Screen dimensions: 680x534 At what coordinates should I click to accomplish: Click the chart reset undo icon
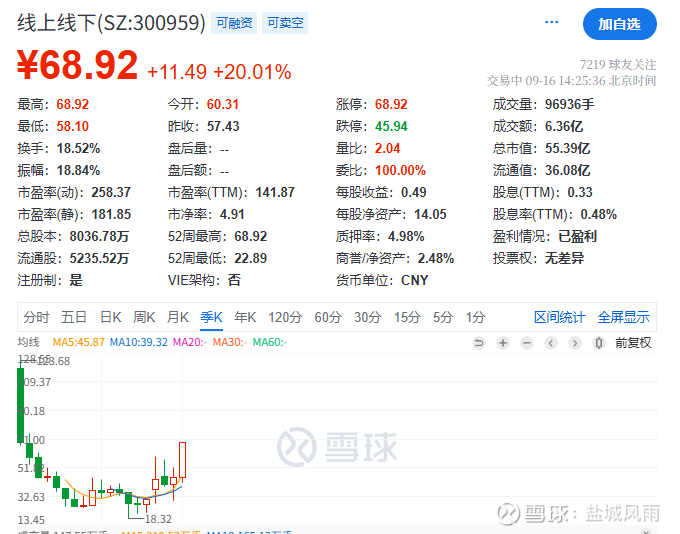[x=479, y=343]
